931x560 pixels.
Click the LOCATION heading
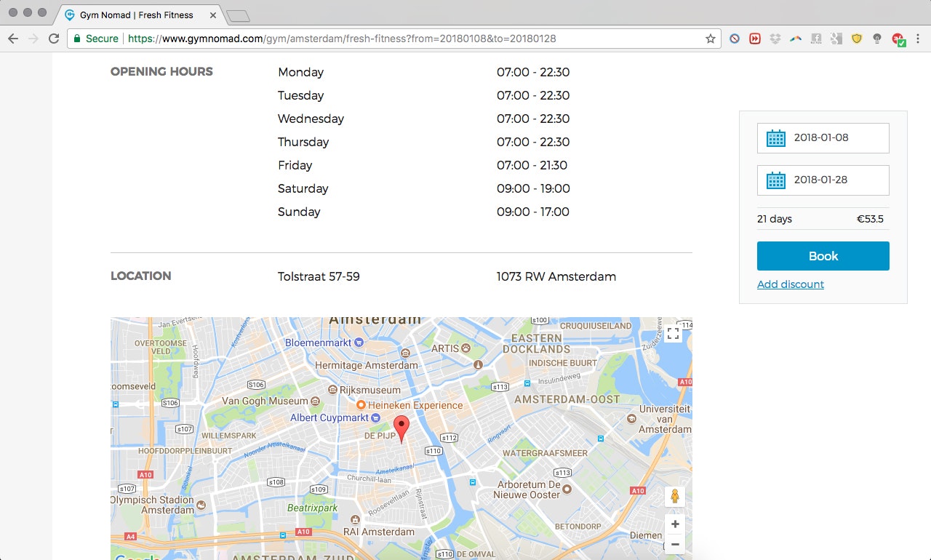pyautogui.click(x=141, y=276)
